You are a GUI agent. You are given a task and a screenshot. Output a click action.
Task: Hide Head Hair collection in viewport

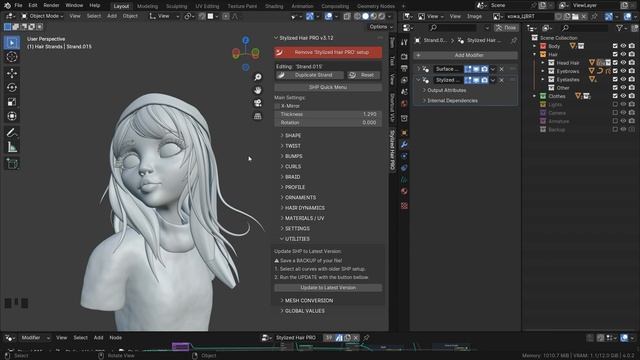coord(623,63)
